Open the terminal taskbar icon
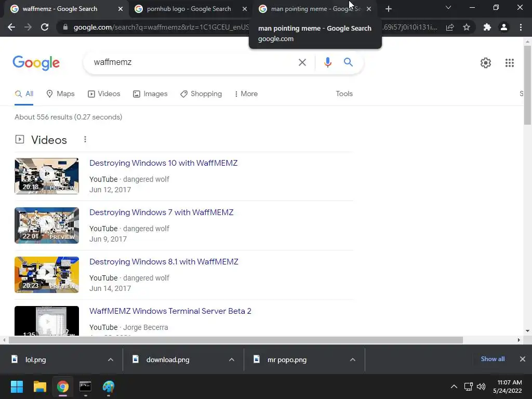The image size is (532, 399). [86, 387]
